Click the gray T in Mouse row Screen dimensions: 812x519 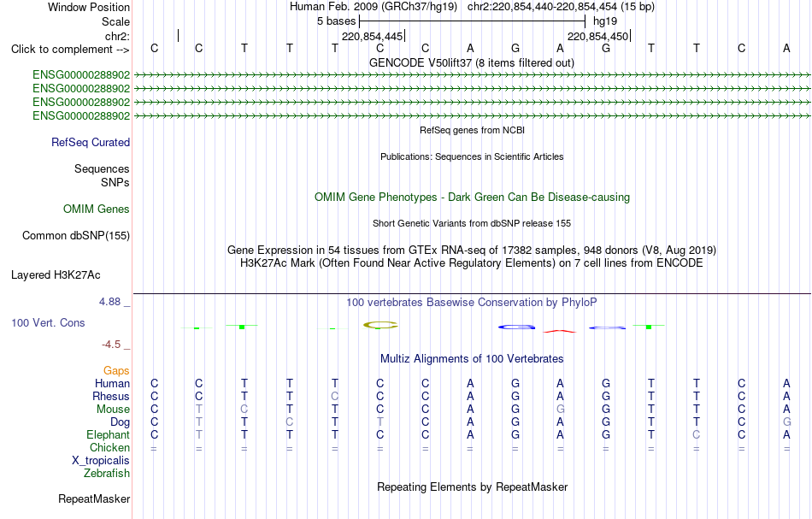(x=199, y=410)
